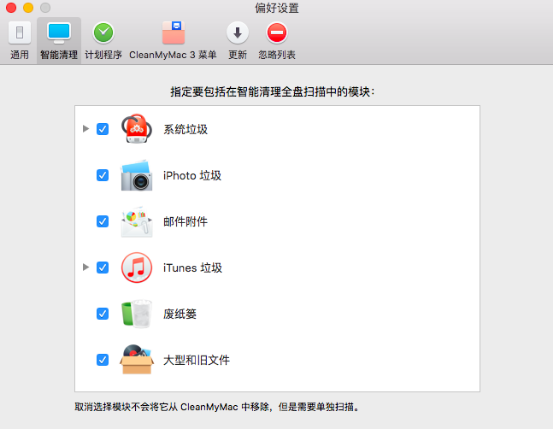The width and height of the screenshot is (554, 430).
Task: Open the 通用 general preferences icon
Action: pos(19,33)
